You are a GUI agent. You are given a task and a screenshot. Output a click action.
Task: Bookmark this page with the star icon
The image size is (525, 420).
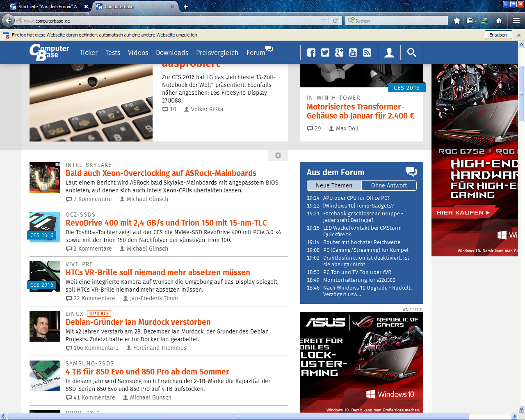tap(457, 21)
